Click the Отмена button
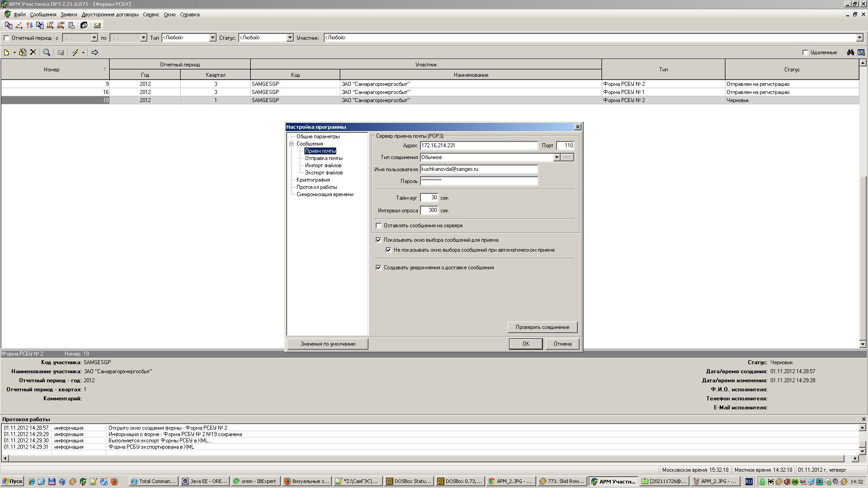868x488 pixels. click(562, 344)
